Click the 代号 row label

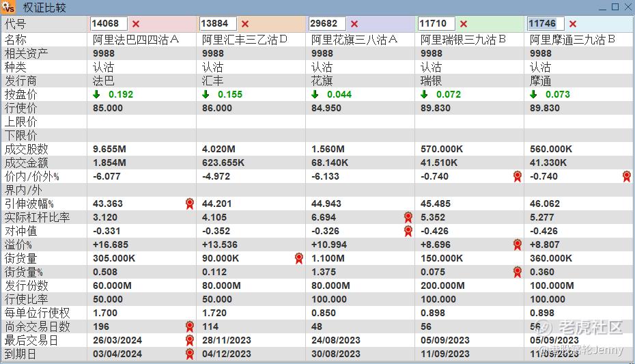[16, 24]
